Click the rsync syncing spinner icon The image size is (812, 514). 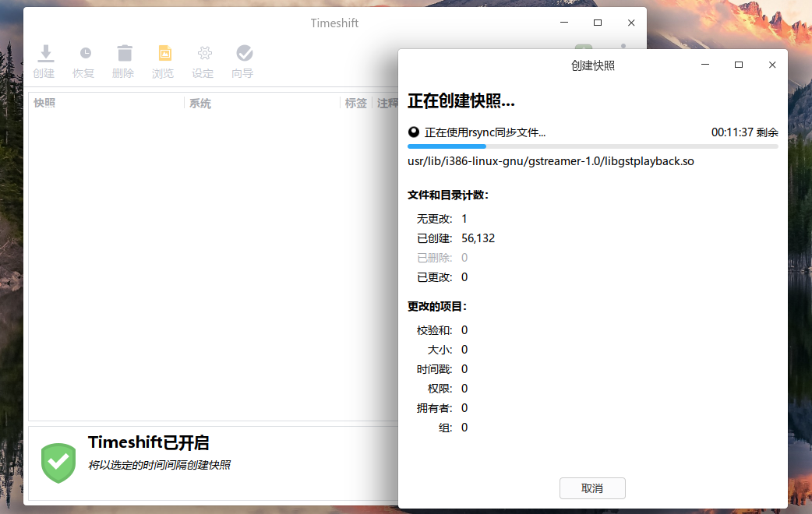point(413,132)
